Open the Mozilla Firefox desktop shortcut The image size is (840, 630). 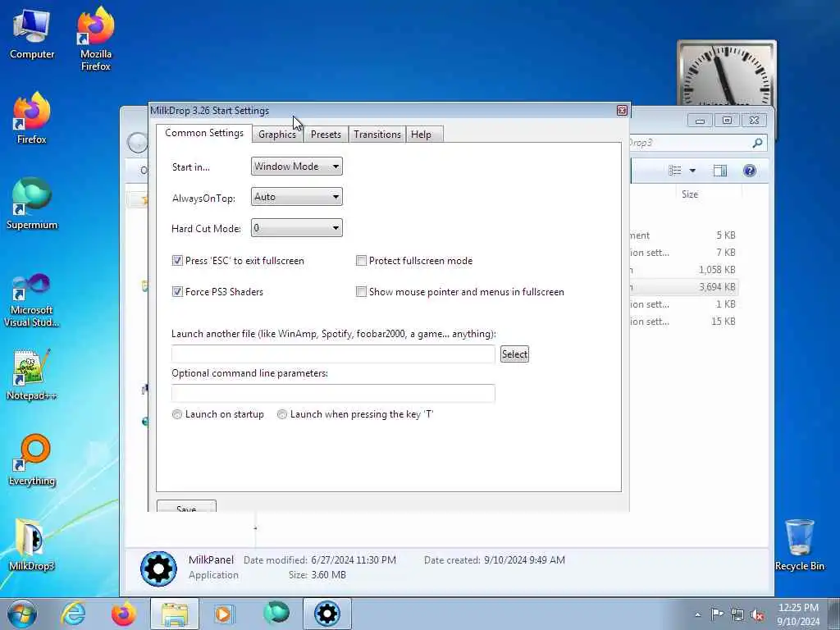coord(96,39)
